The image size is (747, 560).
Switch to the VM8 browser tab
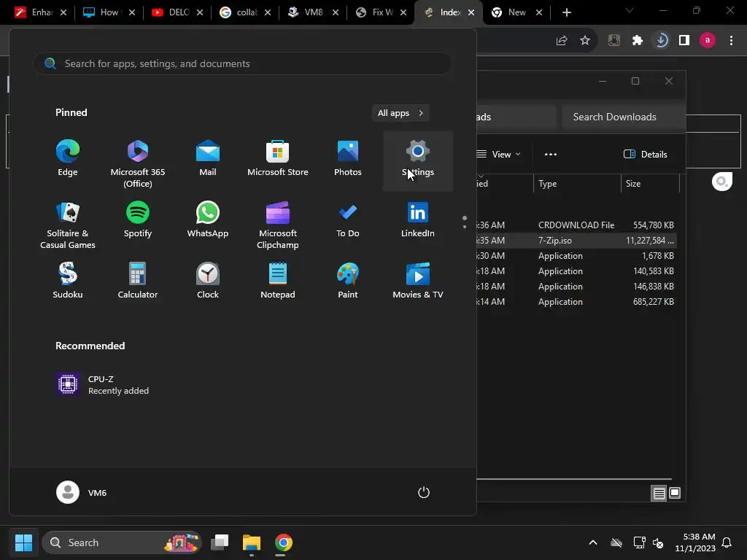[x=312, y=12]
